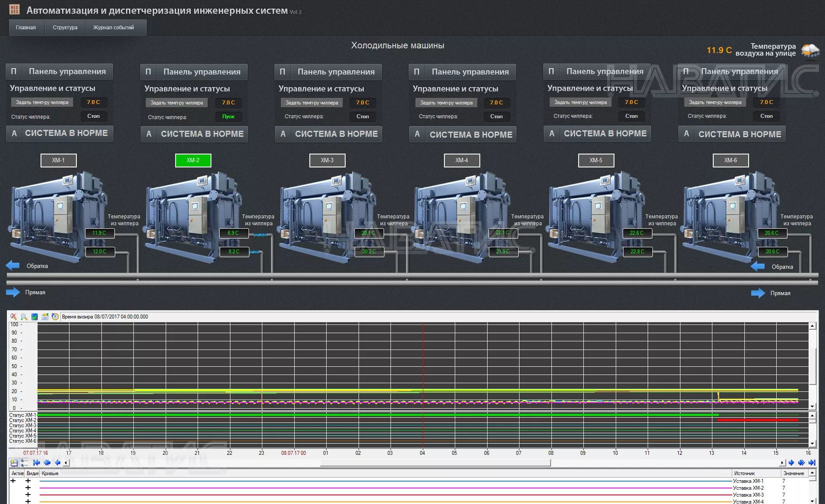Viewport: 825px width, 504px height.
Task: Click the blue Обратка arrow on the right
Action: (758, 266)
